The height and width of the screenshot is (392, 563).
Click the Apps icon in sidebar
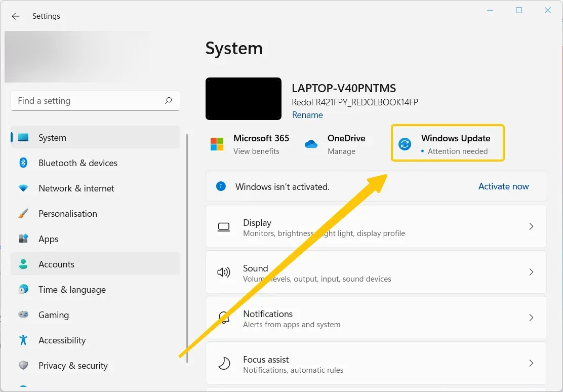point(23,239)
